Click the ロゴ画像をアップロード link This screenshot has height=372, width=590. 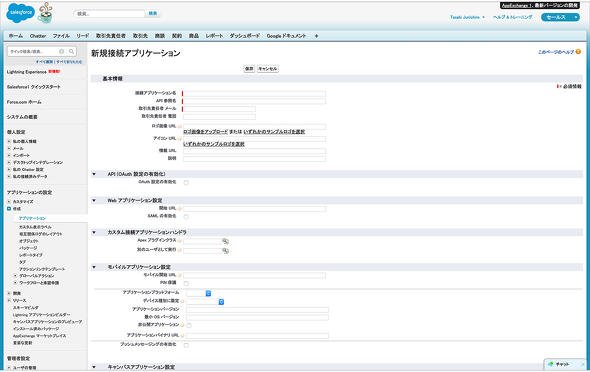(205, 132)
